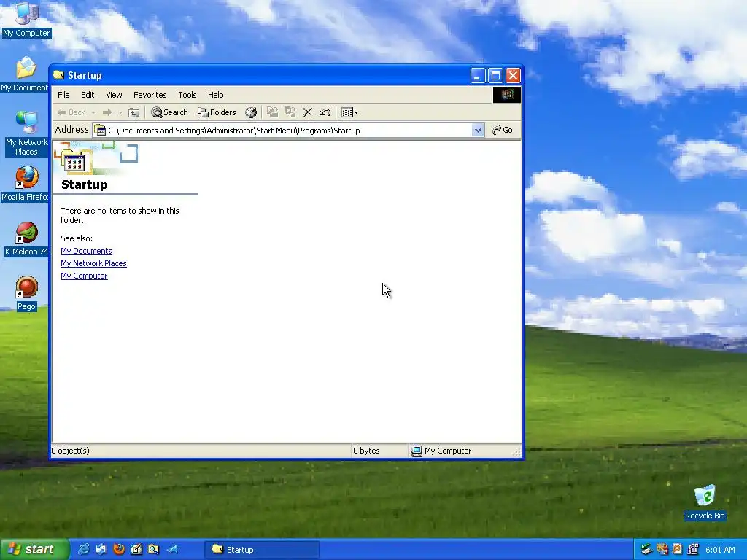Open the Tools menu

tap(187, 95)
